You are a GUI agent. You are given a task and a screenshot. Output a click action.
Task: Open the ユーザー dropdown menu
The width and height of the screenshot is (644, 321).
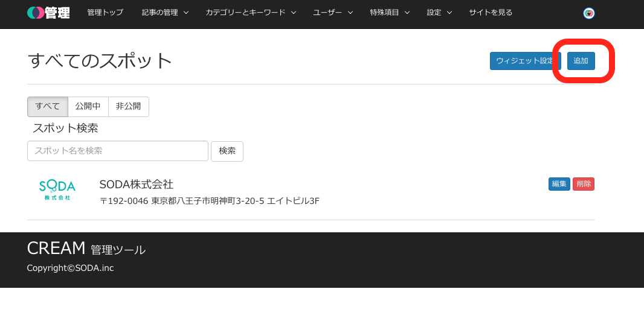pos(333,13)
